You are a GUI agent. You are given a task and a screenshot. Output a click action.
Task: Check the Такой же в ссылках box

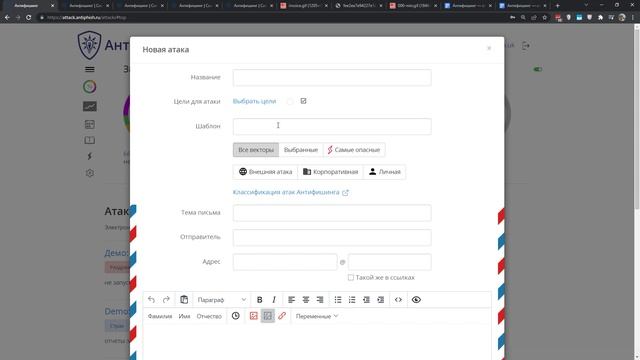point(351,277)
